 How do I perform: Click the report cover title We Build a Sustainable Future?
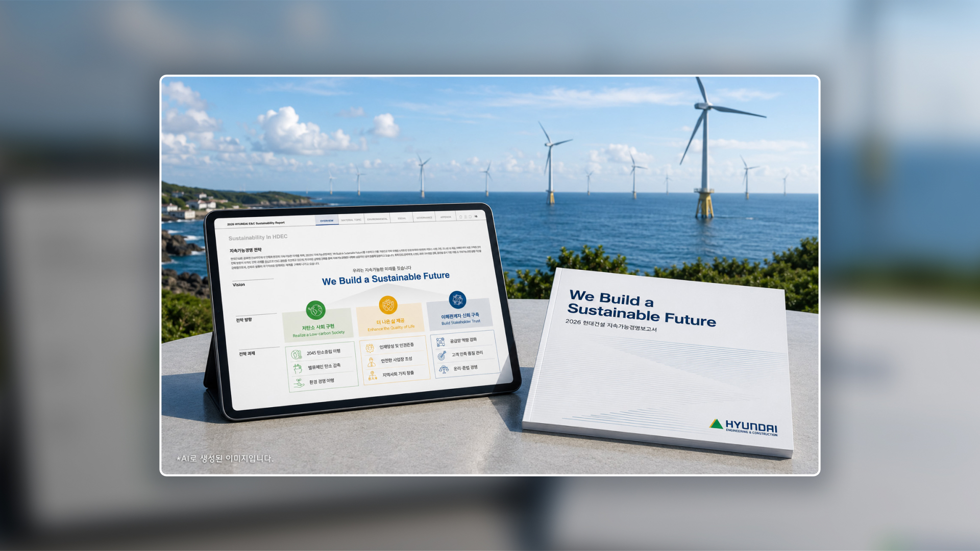pos(642,309)
